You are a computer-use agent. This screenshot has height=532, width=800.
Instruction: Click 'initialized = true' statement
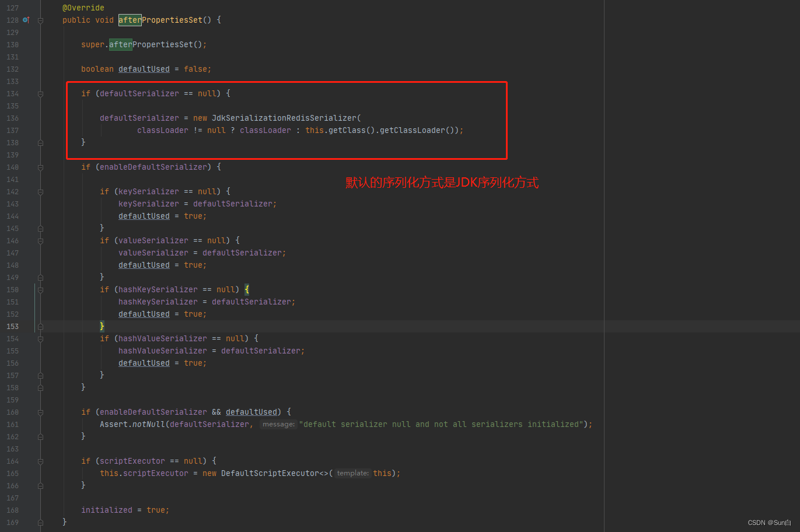point(125,510)
